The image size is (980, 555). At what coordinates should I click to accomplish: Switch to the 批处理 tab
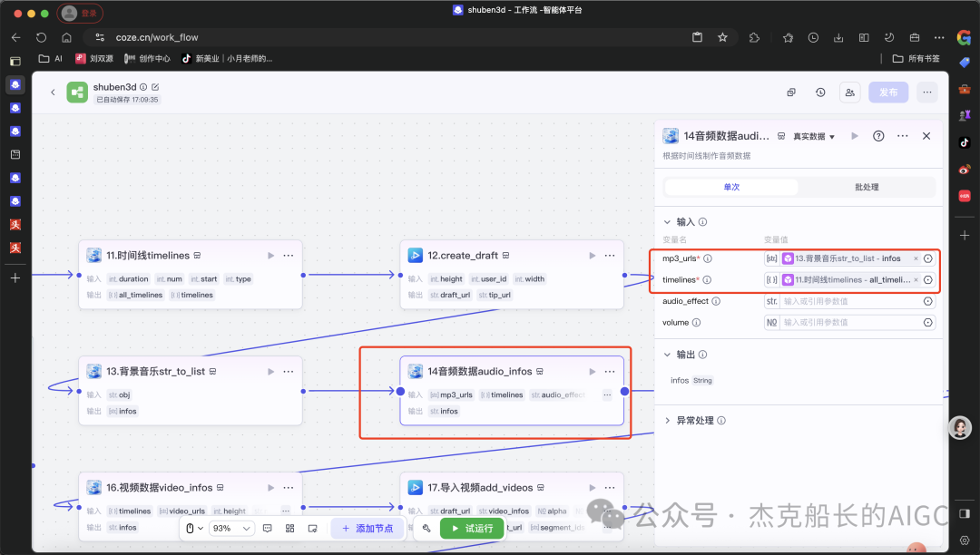[867, 188]
